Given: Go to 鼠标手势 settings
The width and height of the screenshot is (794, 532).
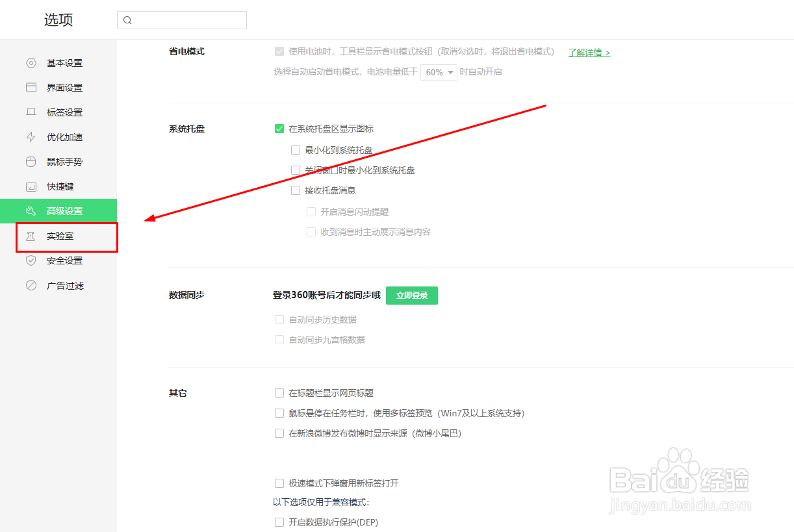Looking at the screenshot, I should click(x=58, y=162).
